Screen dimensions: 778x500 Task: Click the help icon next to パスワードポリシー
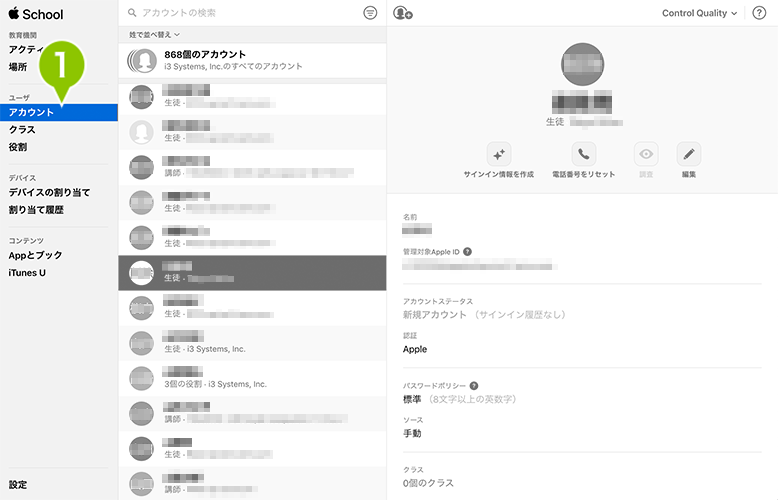[x=474, y=385]
